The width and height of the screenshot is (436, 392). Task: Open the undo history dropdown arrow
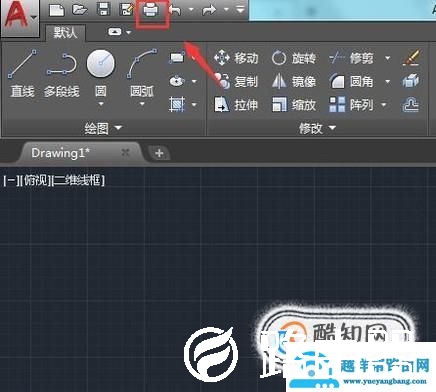tap(191, 10)
